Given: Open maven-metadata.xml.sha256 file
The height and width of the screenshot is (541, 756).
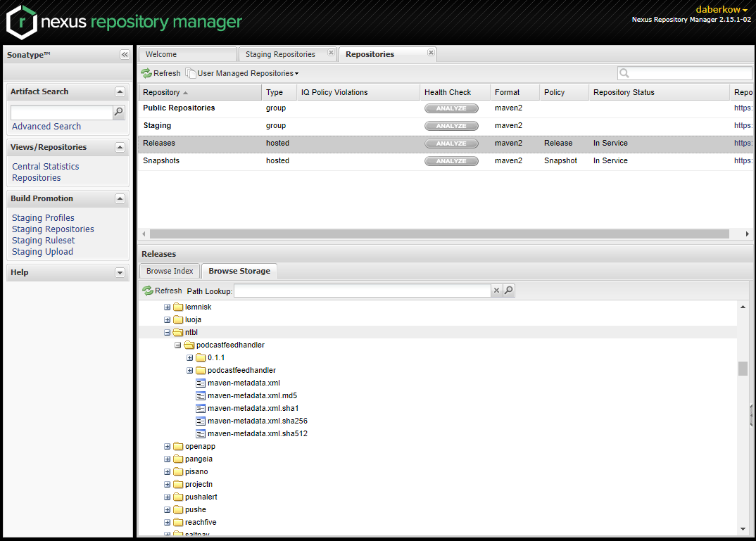Looking at the screenshot, I should tap(257, 421).
